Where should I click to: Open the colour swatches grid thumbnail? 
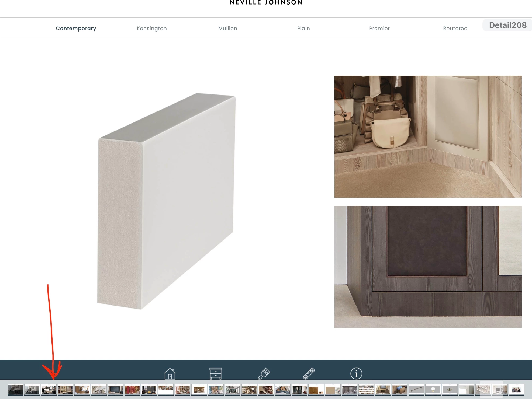(x=366, y=390)
